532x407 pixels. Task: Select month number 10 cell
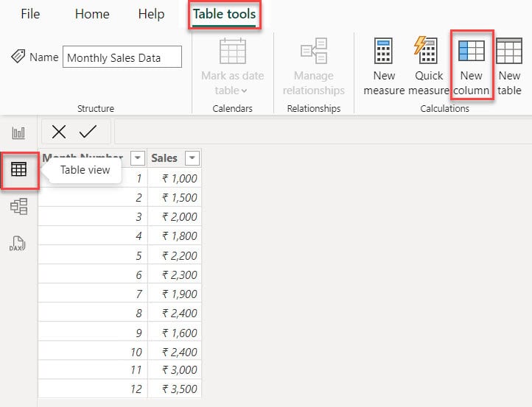93,351
